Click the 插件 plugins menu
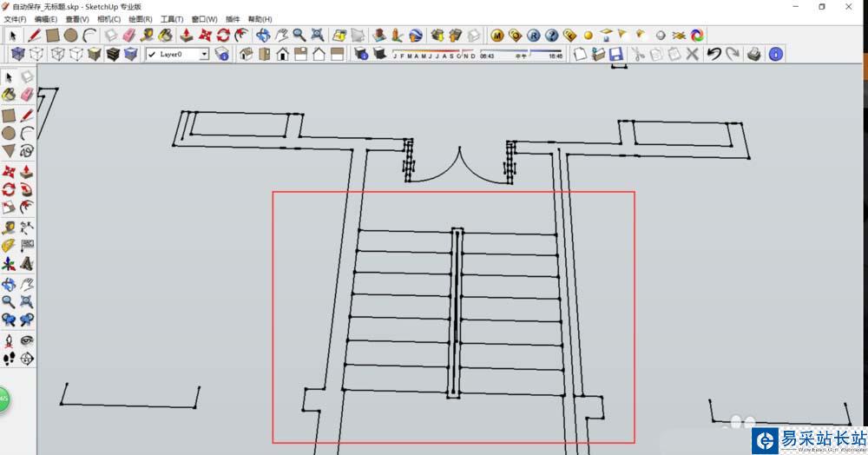 (x=233, y=19)
